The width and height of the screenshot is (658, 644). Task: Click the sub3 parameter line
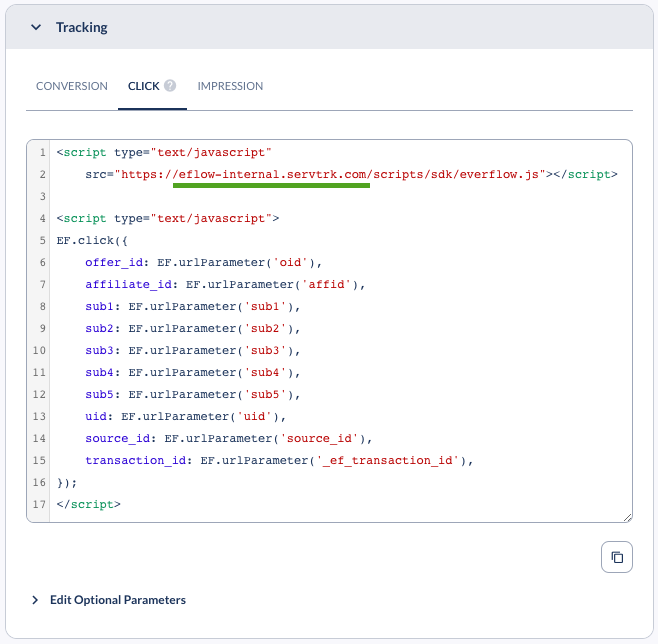click(x=193, y=351)
